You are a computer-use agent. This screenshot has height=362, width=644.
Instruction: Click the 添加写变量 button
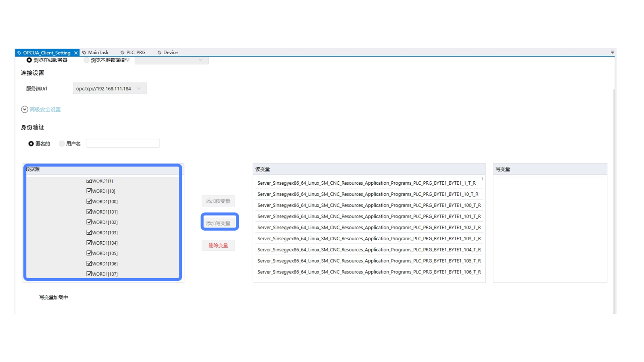click(x=218, y=223)
